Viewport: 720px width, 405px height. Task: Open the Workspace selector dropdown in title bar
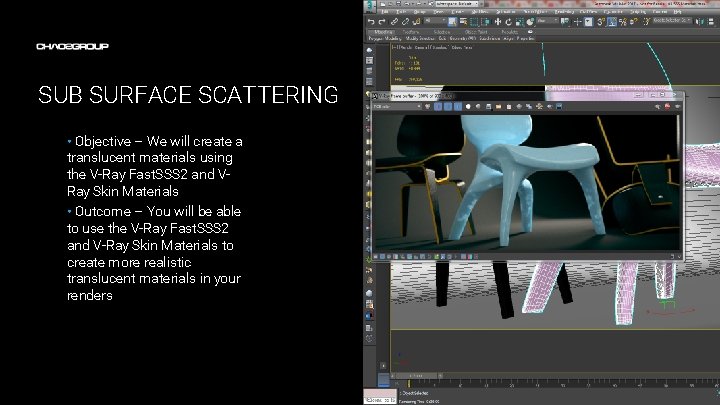coord(458,4)
